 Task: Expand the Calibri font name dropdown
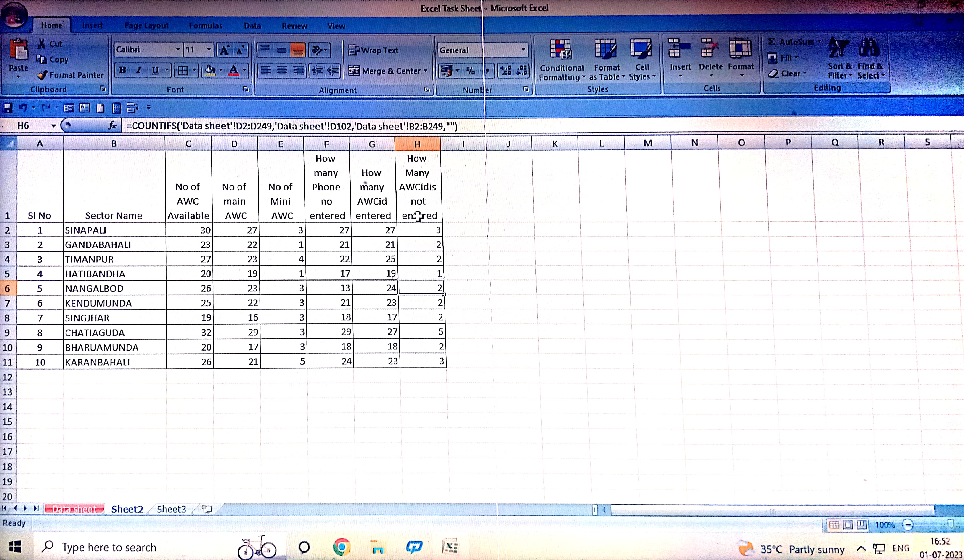178,49
